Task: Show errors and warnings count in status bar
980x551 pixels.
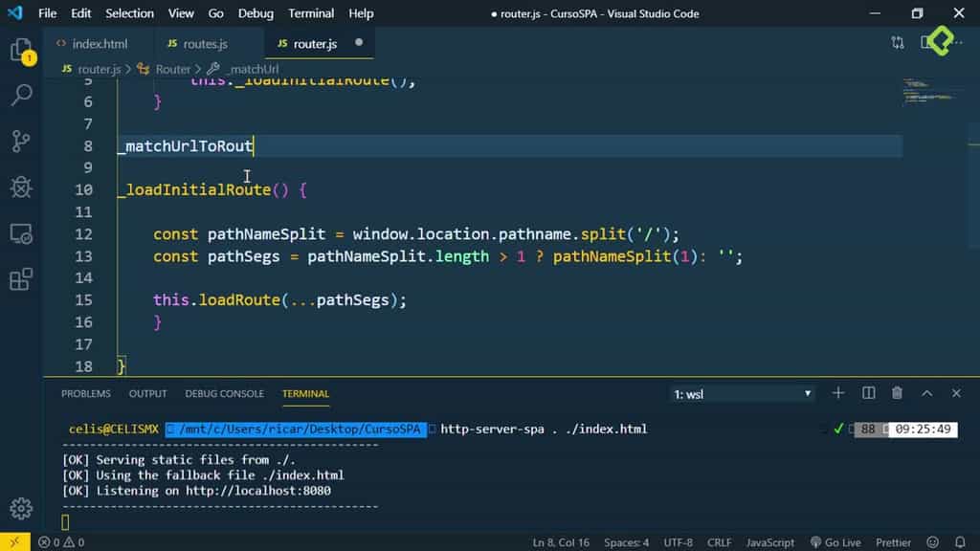Action: (61, 542)
